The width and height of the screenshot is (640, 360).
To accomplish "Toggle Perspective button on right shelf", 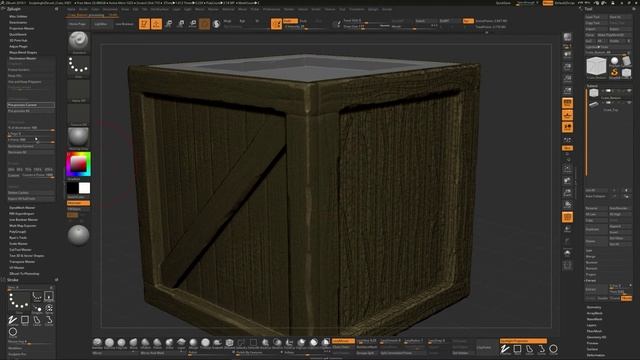I will pyautogui.click(x=567, y=103).
